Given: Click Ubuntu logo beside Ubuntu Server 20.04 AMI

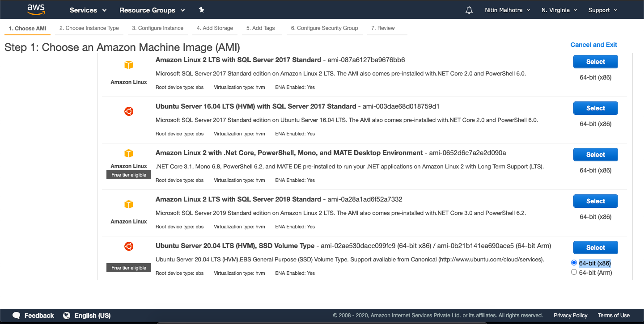Looking at the screenshot, I should click(x=129, y=246).
